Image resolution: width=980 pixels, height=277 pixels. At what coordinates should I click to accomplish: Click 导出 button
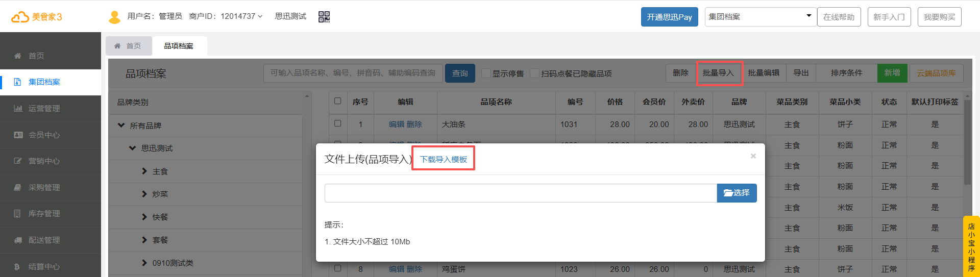point(801,73)
